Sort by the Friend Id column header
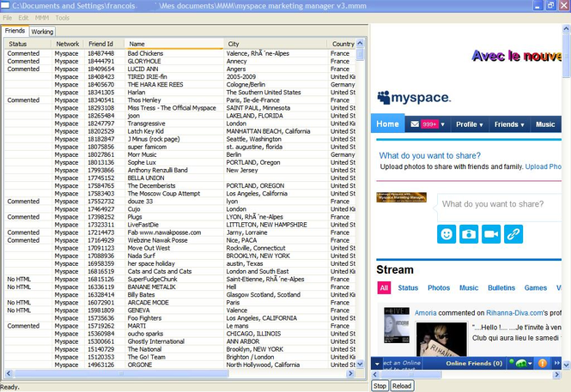 click(x=104, y=44)
